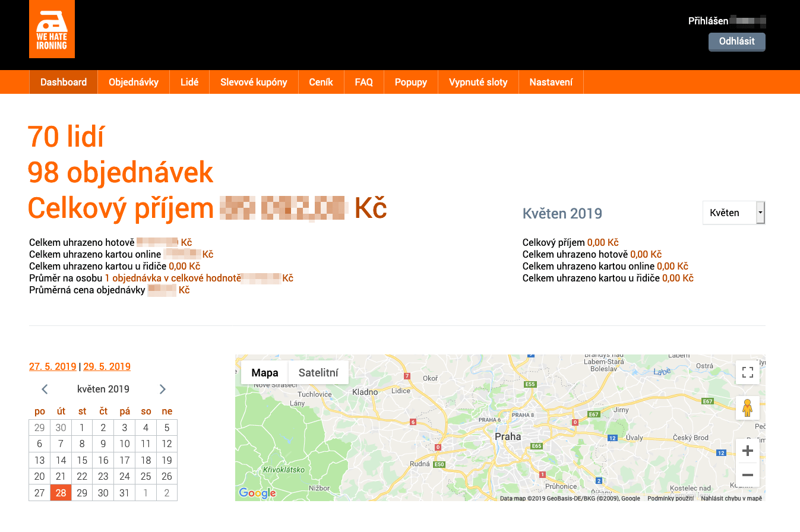This screenshot has height=532, width=800.
Task: Click the Kladno label on map
Action: pos(365,392)
